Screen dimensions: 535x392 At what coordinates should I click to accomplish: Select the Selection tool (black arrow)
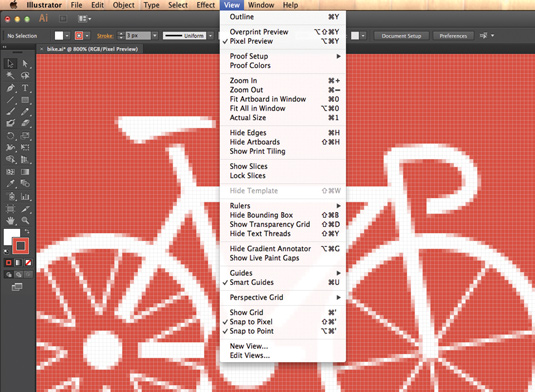pos(10,63)
